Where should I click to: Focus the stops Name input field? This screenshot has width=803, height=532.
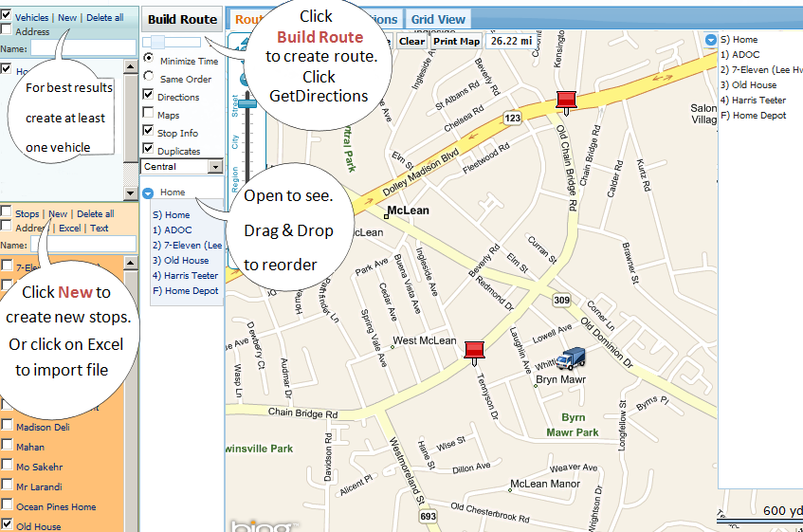coord(83,245)
